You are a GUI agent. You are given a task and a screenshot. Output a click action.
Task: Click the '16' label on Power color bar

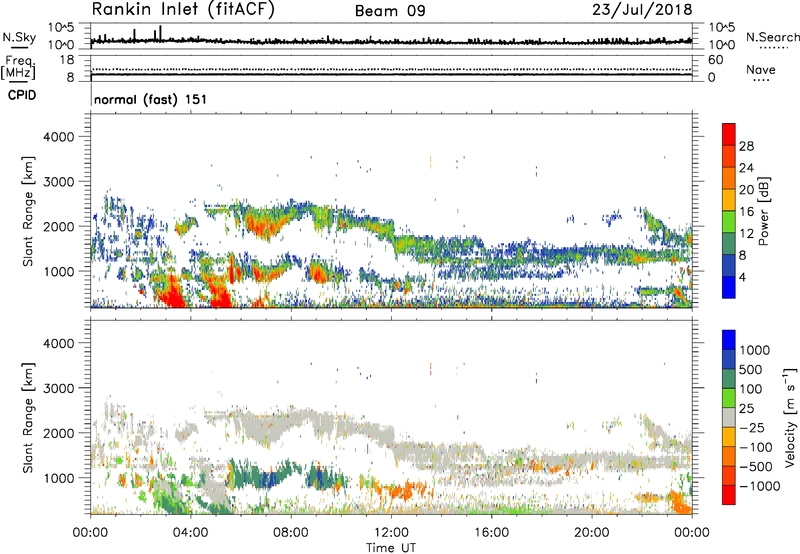point(746,212)
